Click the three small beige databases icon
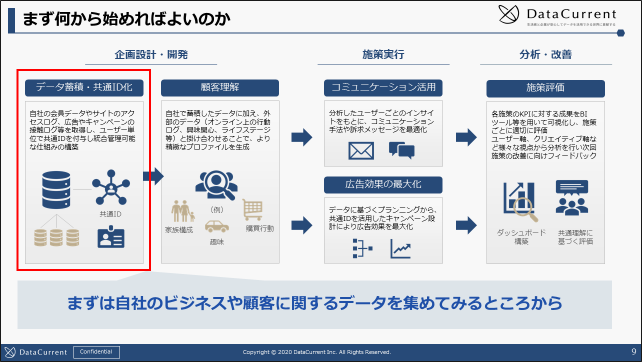The image size is (642, 362). [57, 238]
